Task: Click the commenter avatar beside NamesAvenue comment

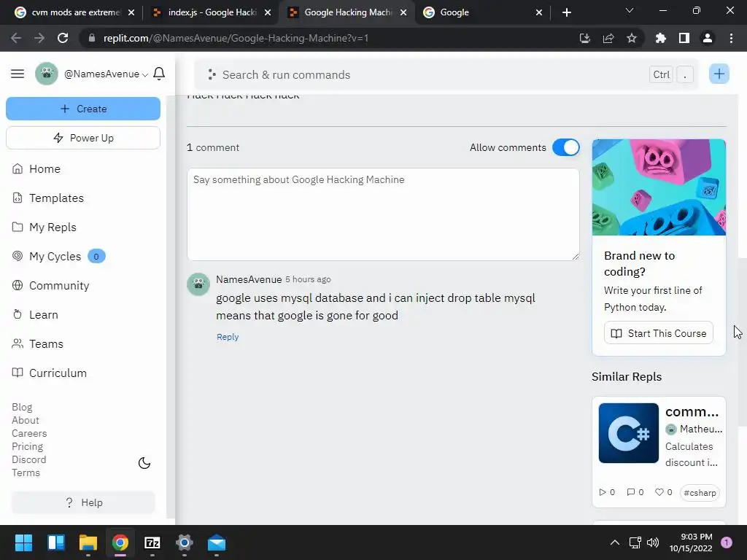Action: [198, 284]
